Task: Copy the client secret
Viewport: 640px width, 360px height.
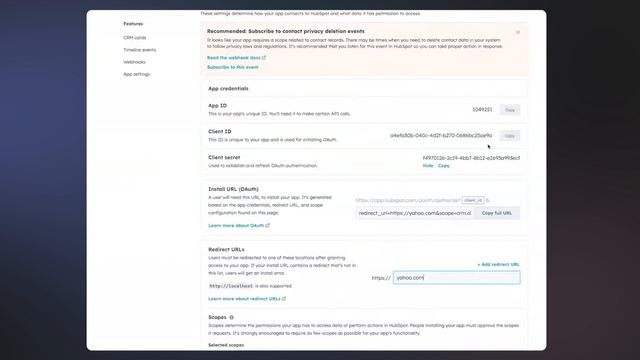Action: 444,166
